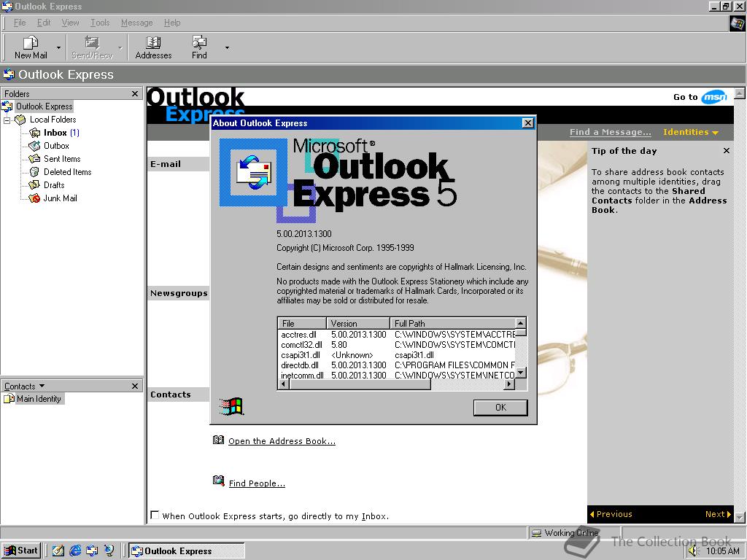747x560 pixels.
Task: Click the File column header
Action: (301, 323)
